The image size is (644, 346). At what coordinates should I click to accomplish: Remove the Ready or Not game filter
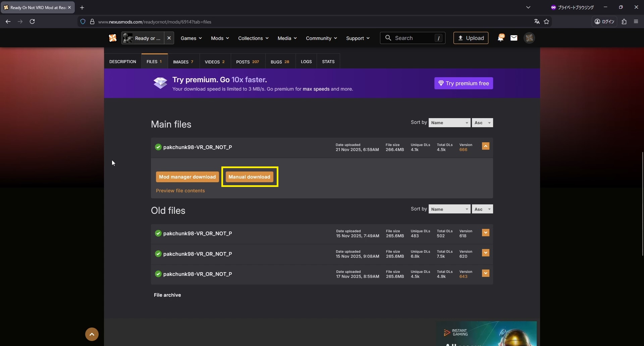click(169, 38)
